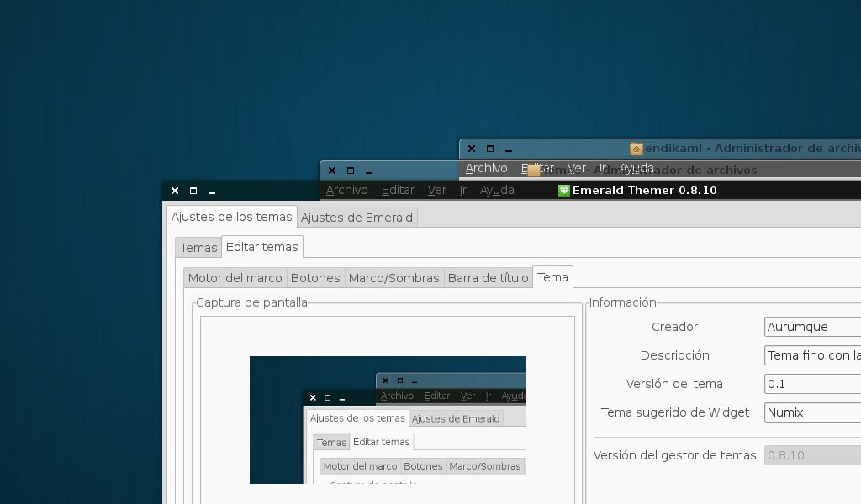This screenshot has width=861, height=504.
Task: Minimize the Emerald Themer window
Action: pos(212,192)
